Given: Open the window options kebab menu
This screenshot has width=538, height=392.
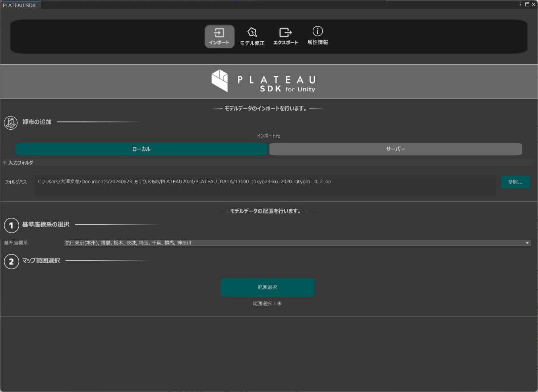Looking at the screenshot, I should click(520, 4).
